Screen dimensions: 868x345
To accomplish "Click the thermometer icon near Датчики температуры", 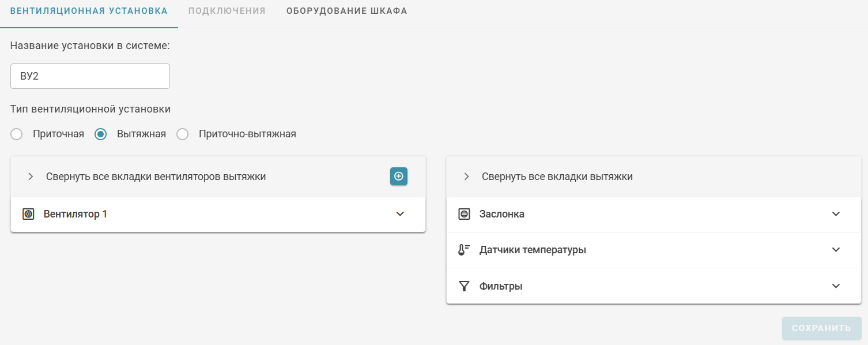I will (x=464, y=250).
